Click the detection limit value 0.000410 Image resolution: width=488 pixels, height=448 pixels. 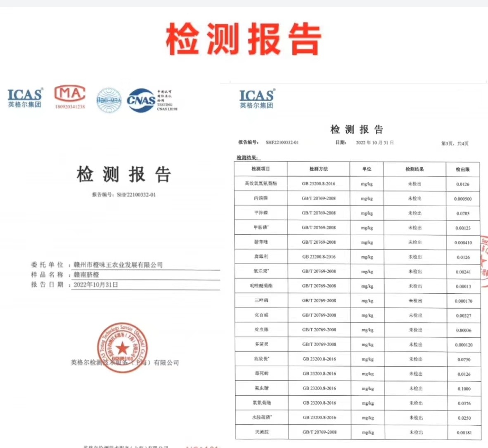coord(463,243)
